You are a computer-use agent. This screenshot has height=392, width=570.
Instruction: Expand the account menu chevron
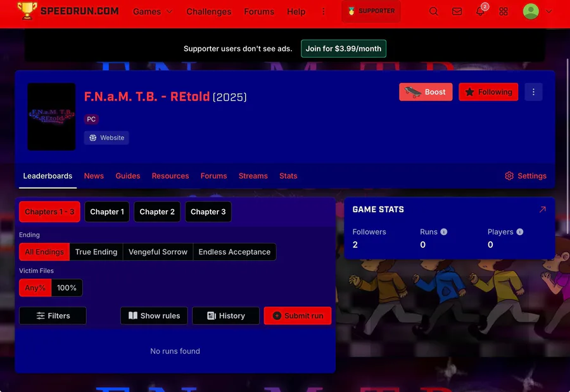coord(549,11)
